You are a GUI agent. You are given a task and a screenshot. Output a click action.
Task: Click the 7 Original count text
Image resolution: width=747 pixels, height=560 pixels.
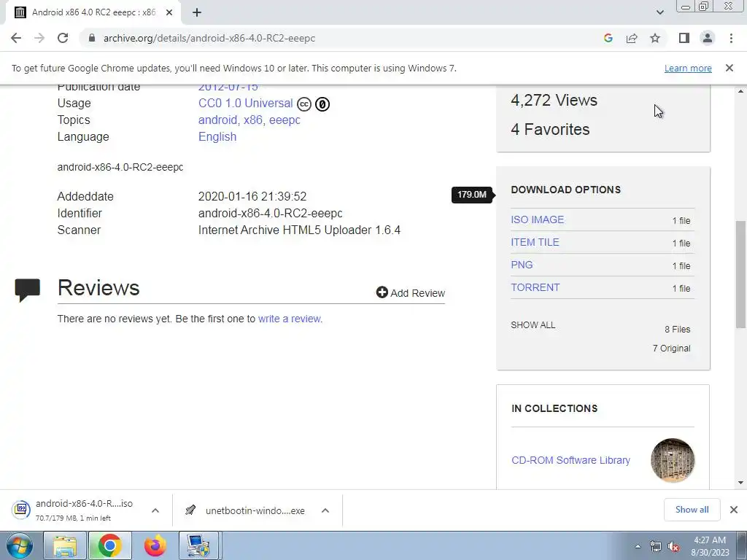pos(671,349)
